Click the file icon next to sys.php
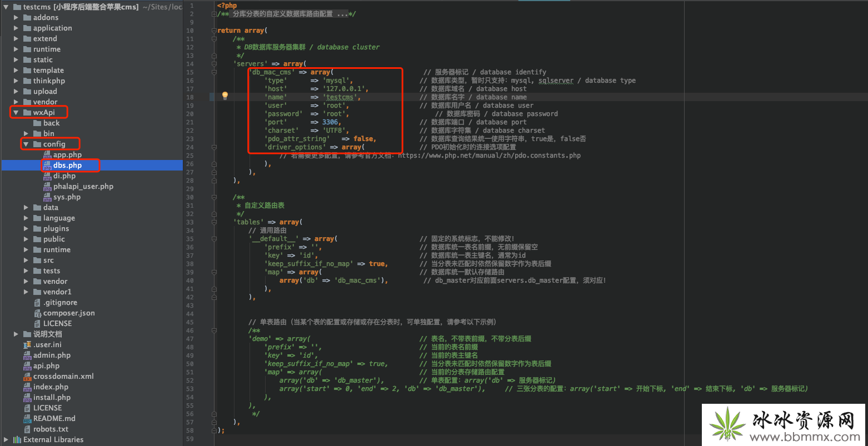Viewport: 868px width, 446px height. (x=48, y=197)
